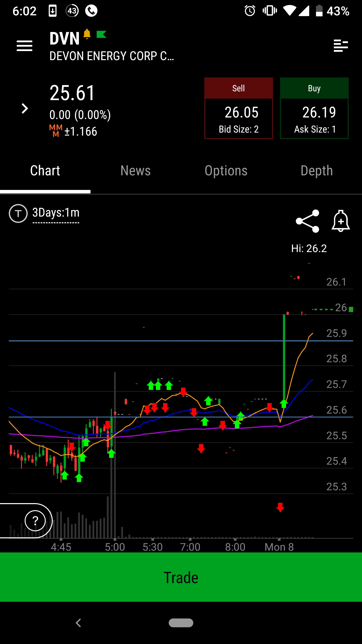The height and width of the screenshot is (644, 362).
Task: Tap the MMM market maker move icon
Action: coord(56,131)
